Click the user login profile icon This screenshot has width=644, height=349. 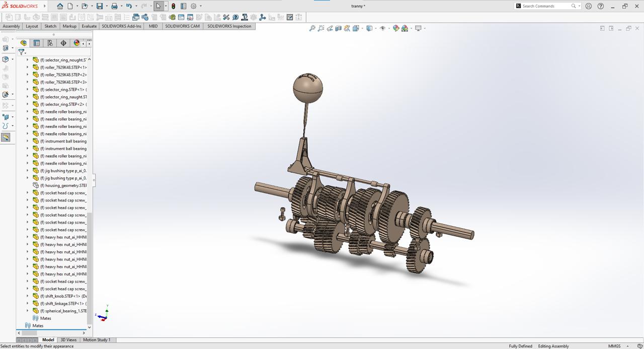(x=589, y=6)
